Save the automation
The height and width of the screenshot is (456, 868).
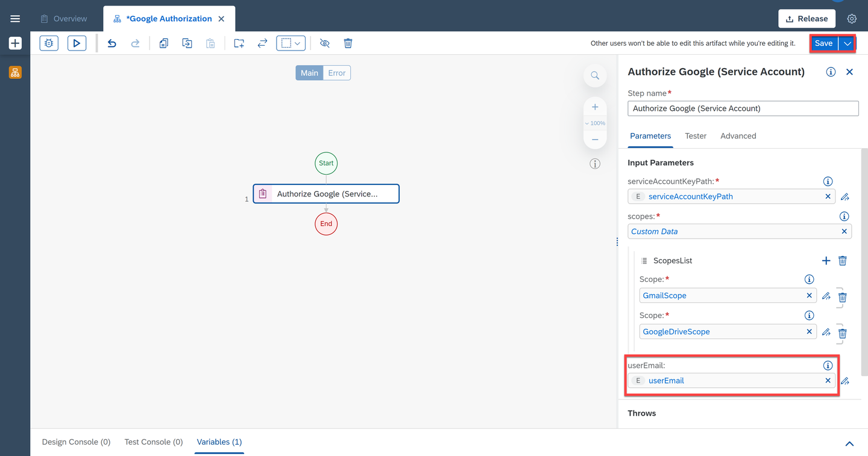pyautogui.click(x=824, y=43)
